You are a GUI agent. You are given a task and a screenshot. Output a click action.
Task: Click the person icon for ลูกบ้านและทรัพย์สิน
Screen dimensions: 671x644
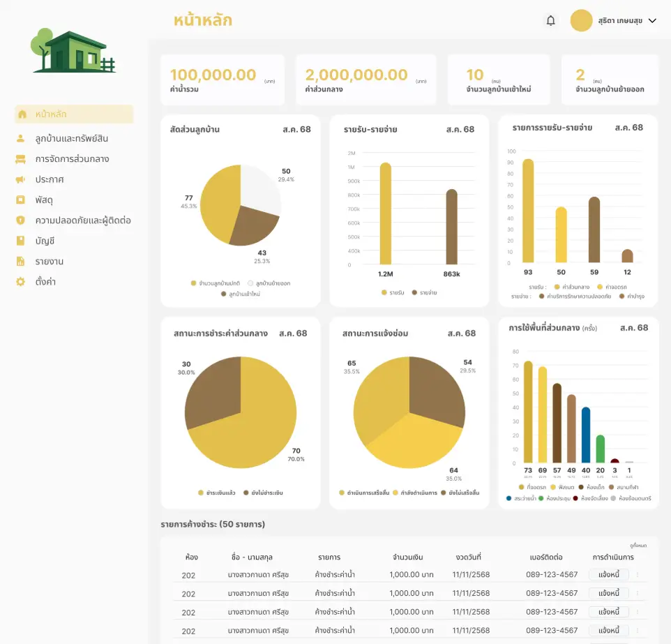click(x=21, y=139)
